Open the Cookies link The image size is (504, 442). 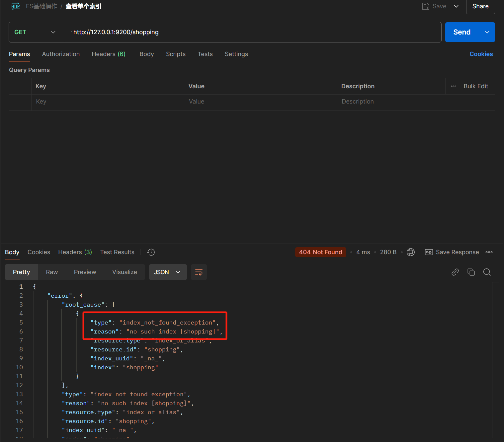click(481, 54)
